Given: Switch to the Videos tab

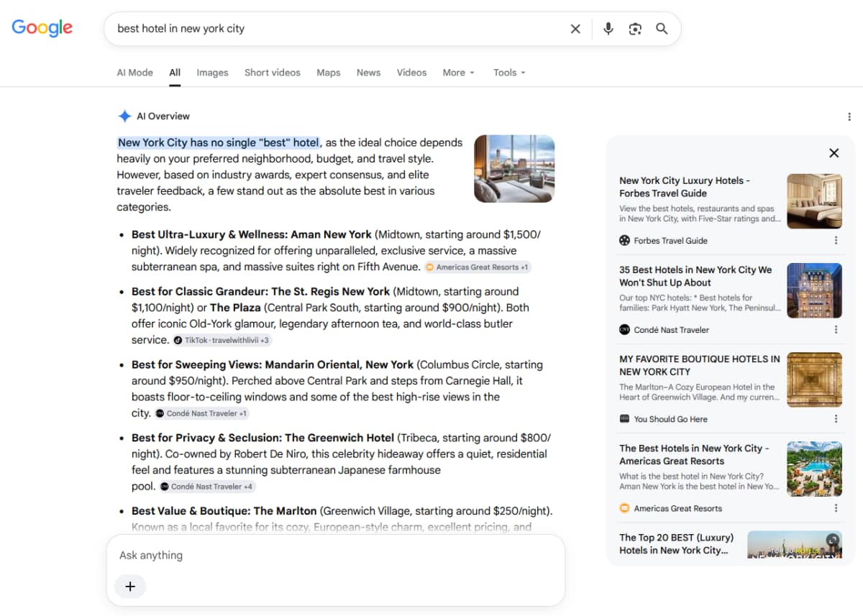Looking at the screenshot, I should point(411,73).
